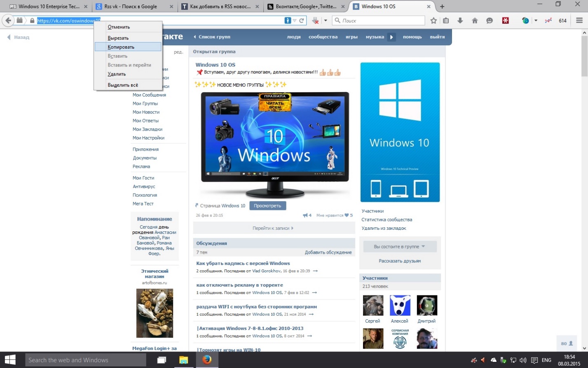Open 'Статистика сообщества' link
The width and height of the screenshot is (588, 368).
coord(387,219)
